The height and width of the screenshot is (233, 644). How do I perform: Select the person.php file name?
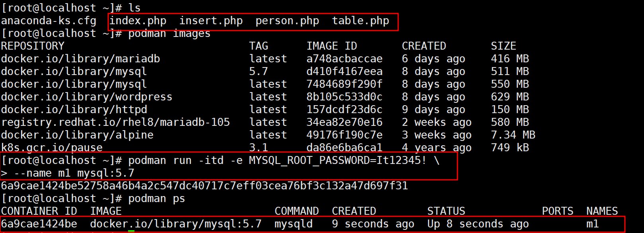[x=287, y=21]
